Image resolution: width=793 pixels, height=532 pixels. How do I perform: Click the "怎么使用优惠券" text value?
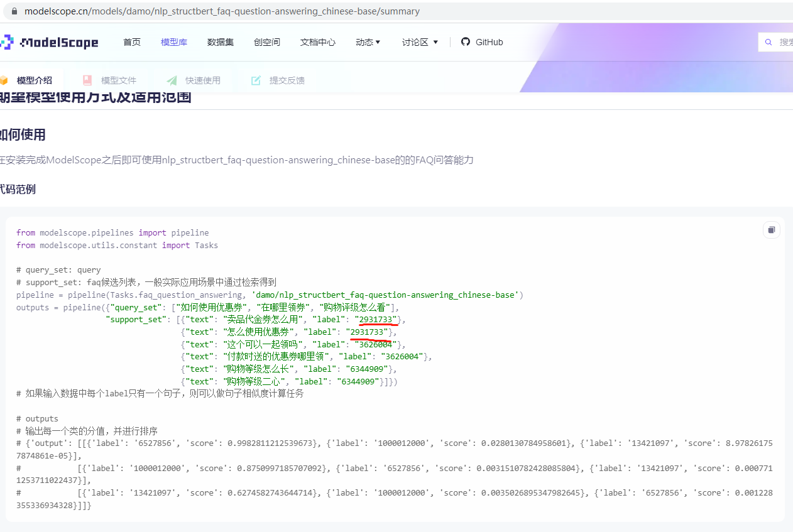point(259,332)
